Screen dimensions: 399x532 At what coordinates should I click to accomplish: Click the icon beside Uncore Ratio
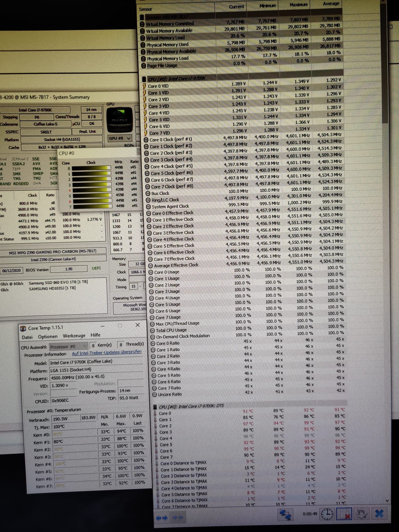point(154,394)
